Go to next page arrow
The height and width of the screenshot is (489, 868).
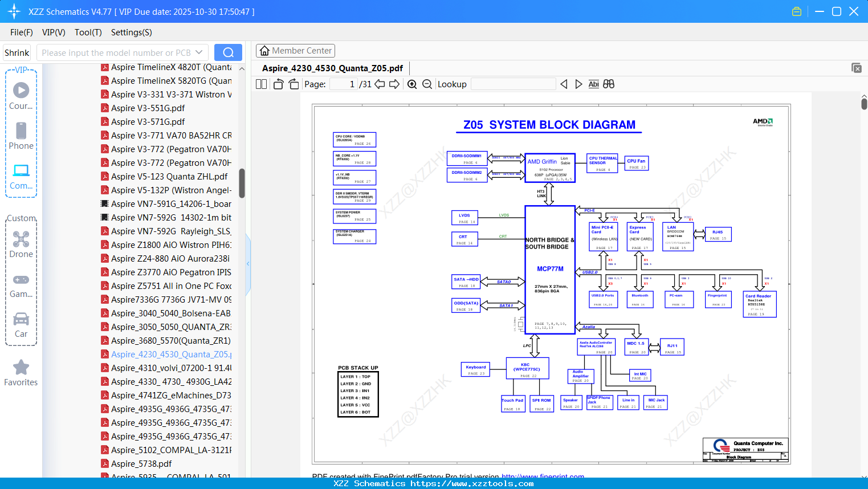click(x=394, y=84)
